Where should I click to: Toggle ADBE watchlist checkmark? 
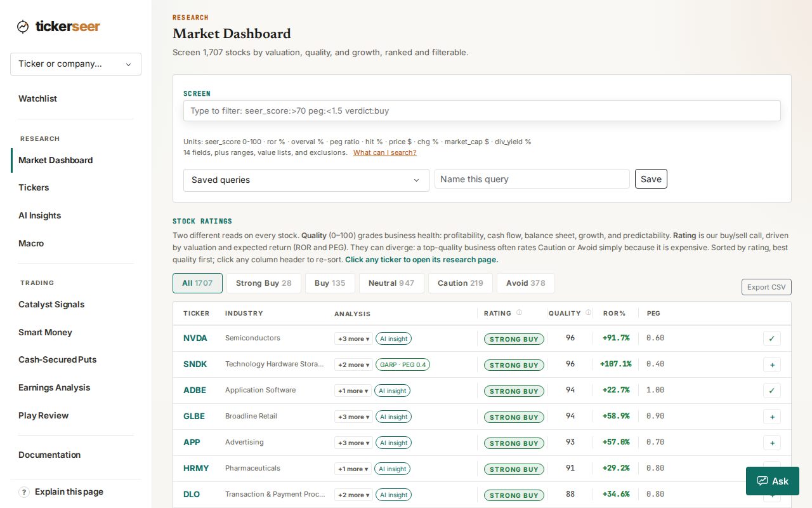click(x=772, y=391)
